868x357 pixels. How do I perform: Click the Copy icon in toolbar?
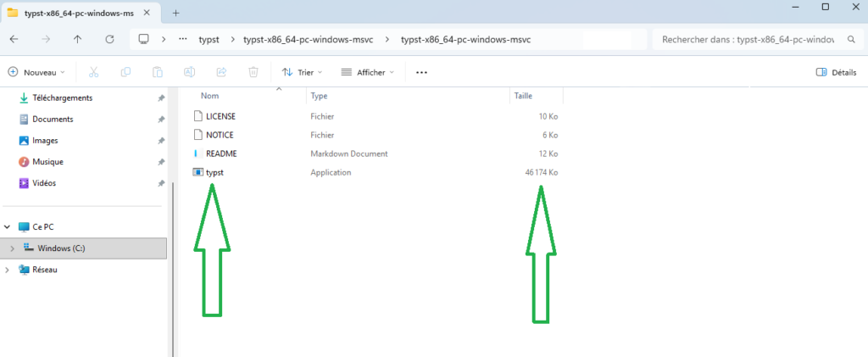tap(125, 73)
